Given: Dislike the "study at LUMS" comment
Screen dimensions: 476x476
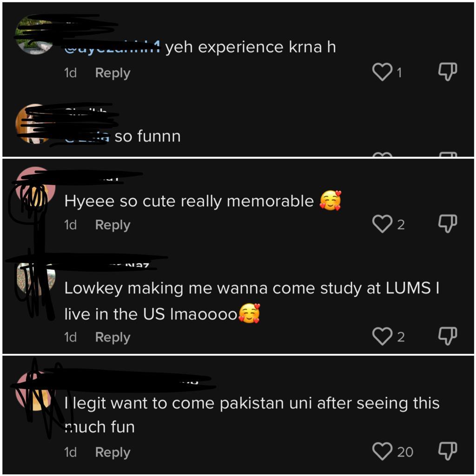Looking at the screenshot, I should coord(448,337).
